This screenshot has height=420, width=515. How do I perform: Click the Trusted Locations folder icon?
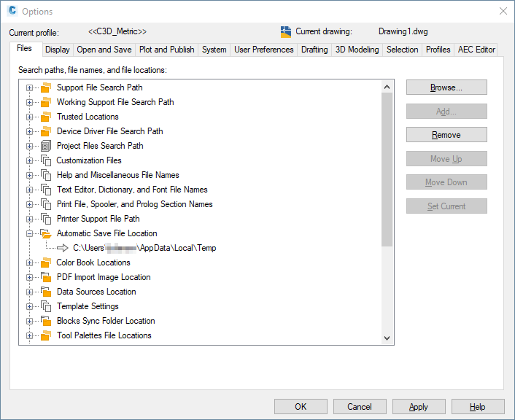tap(46, 117)
